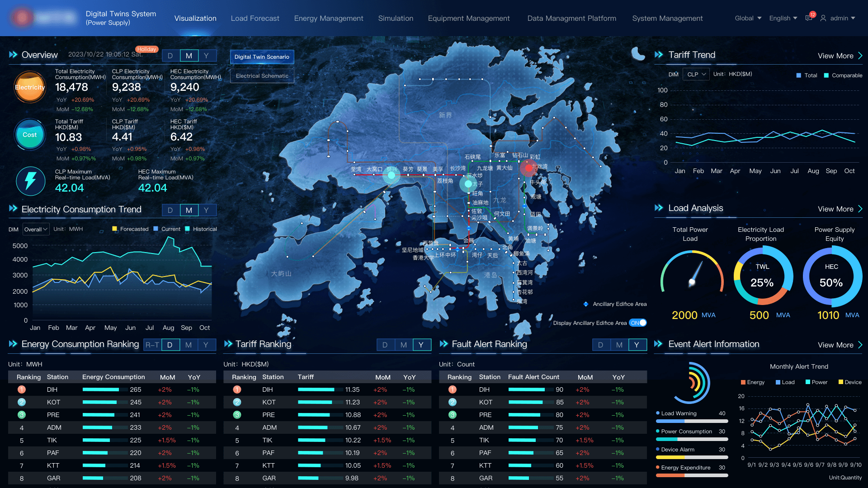
Task: Click the admin user profile icon
Action: click(x=823, y=18)
